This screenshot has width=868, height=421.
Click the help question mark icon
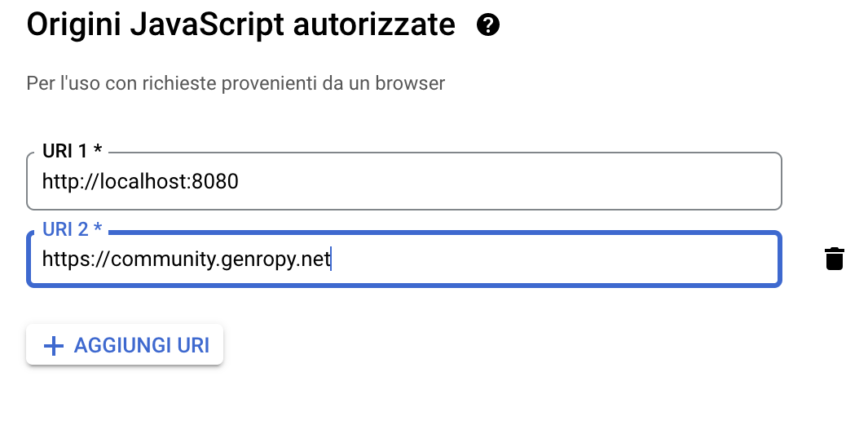[x=488, y=26]
